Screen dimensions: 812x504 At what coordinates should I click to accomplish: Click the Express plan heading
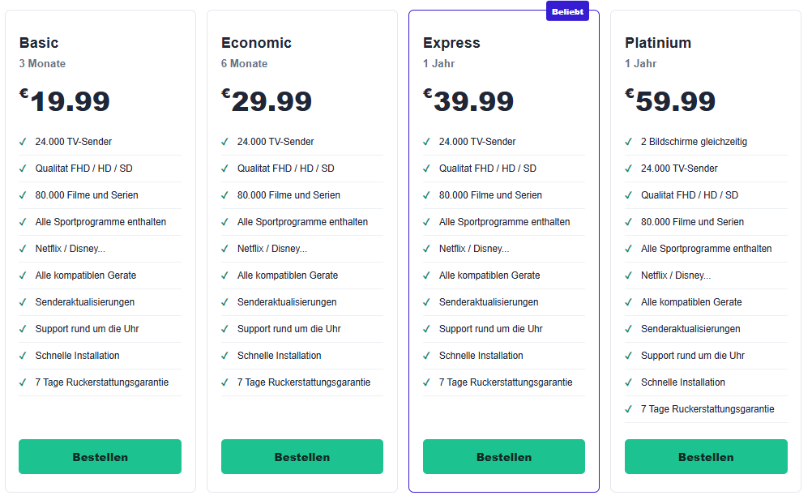[451, 43]
